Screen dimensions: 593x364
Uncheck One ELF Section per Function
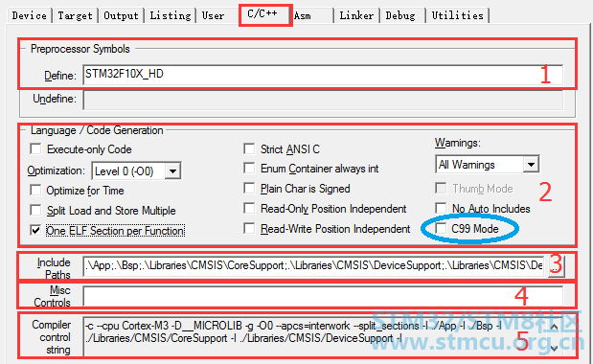click(35, 230)
